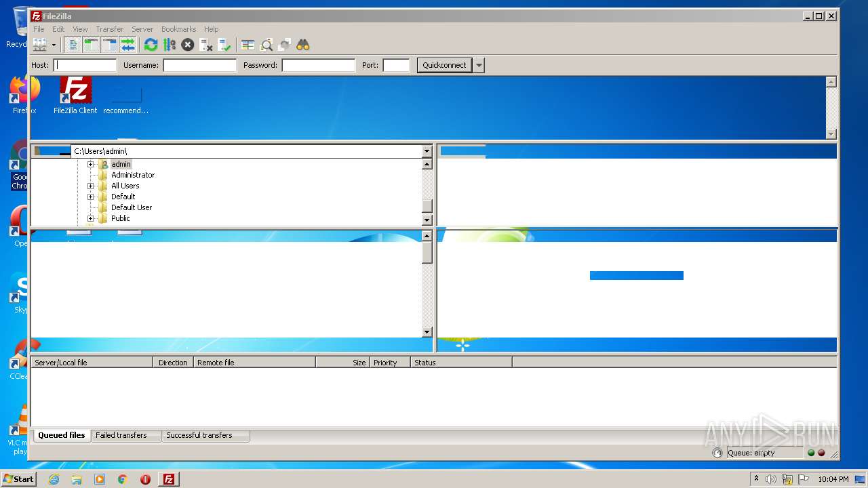The width and height of the screenshot is (868, 488).
Task: Open the Server menu
Action: point(142,29)
